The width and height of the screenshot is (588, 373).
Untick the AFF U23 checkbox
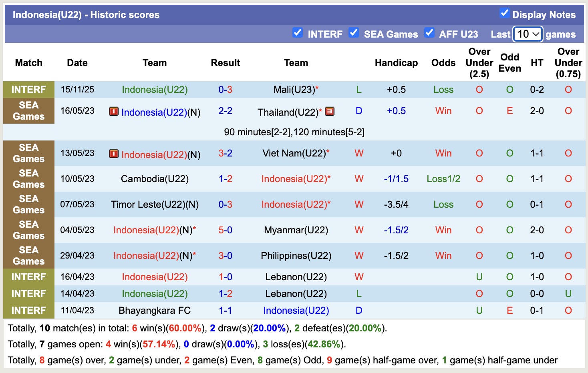click(x=429, y=32)
